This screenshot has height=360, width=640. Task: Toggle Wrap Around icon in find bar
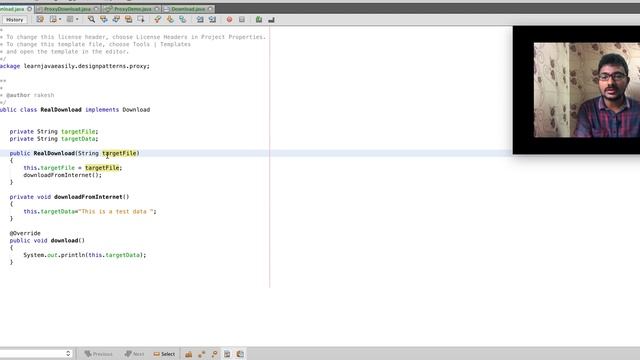click(240, 354)
